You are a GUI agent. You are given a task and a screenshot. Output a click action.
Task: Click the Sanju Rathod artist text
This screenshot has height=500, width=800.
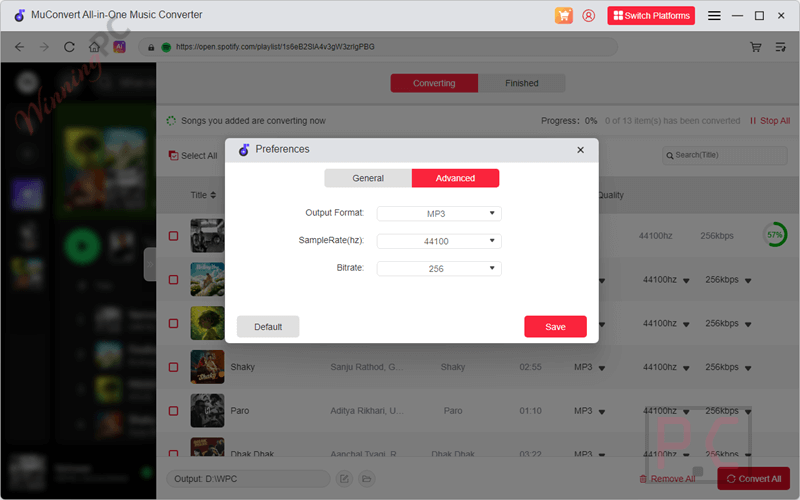pos(366,367)
